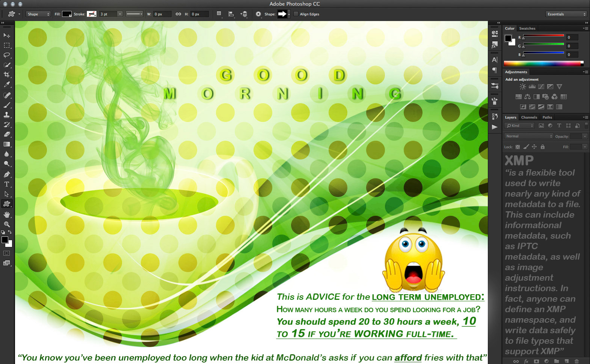
Task: Toggle link between width and height
Action: 178,14
